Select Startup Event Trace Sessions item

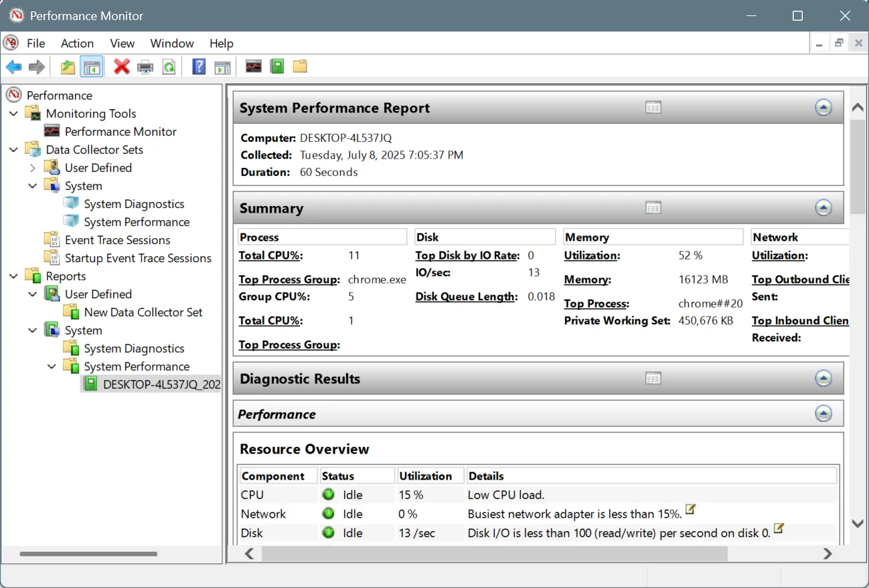pyautogui.click(x=138, y=258)
